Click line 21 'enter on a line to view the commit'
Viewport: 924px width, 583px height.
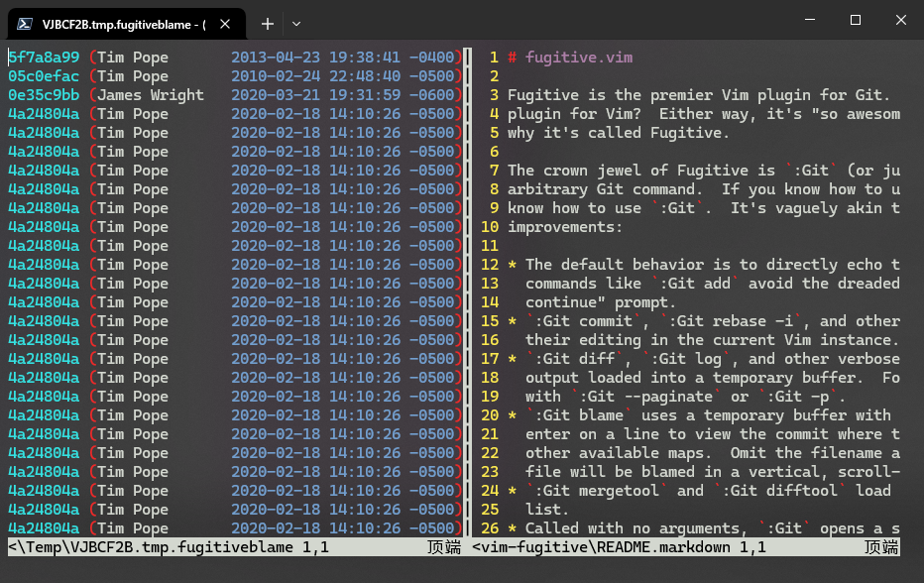click(713, 434)
